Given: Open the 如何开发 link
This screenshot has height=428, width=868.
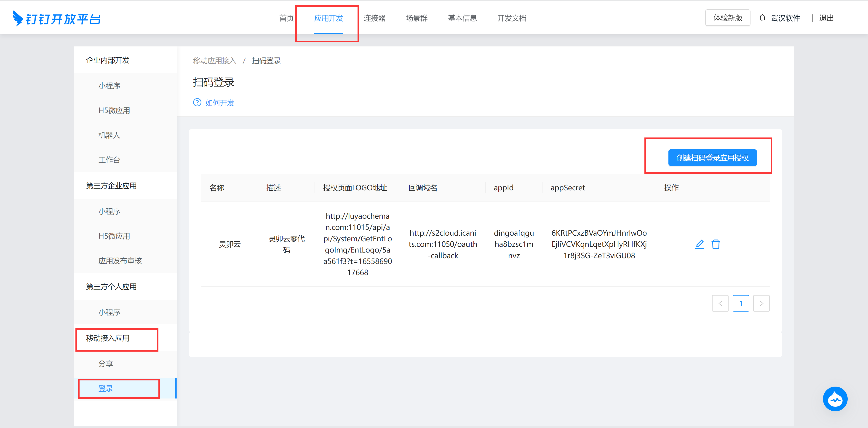Looking at the screenshot, I should coord(220,103).
